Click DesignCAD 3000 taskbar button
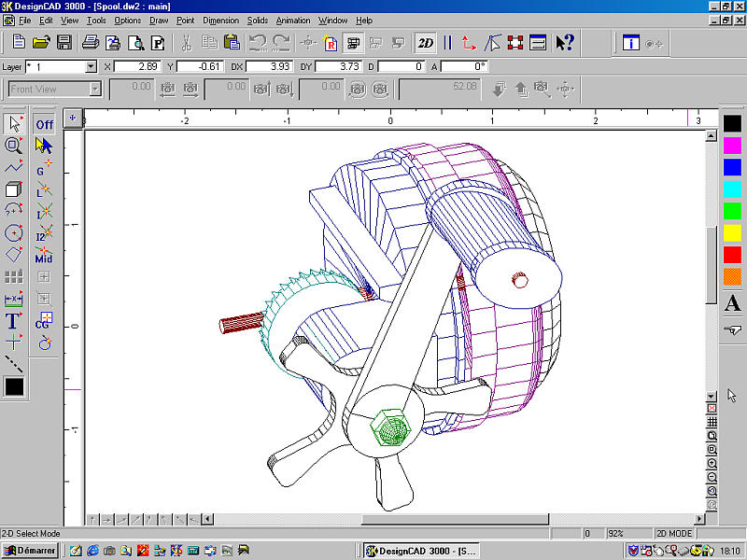Image resolution: width=747 pixels, height=560 pixels. tap(422, 551)
